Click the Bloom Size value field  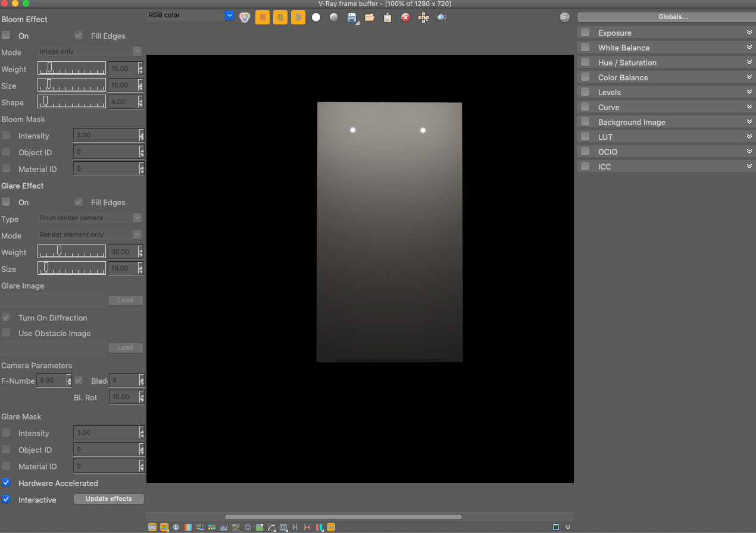pos(123,85)
